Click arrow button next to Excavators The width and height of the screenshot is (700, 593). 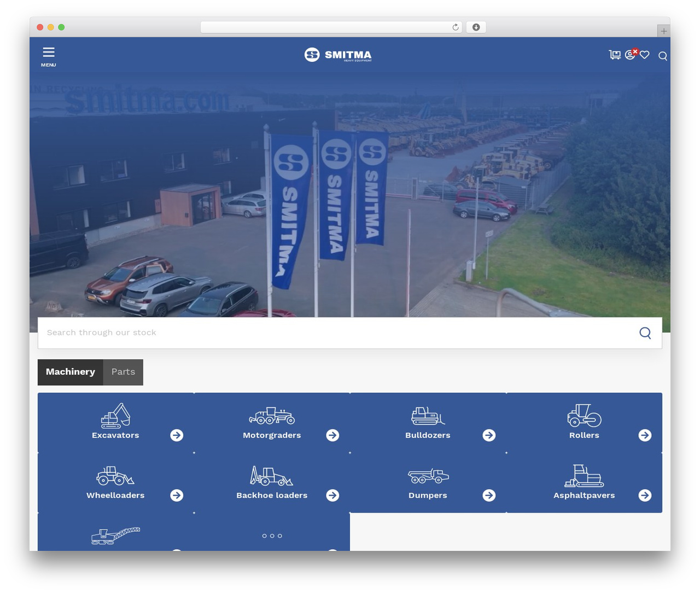pos(177,435)
